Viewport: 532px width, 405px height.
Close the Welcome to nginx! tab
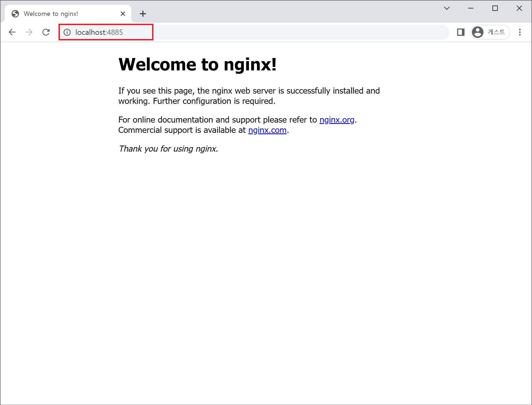click(123, 14)
